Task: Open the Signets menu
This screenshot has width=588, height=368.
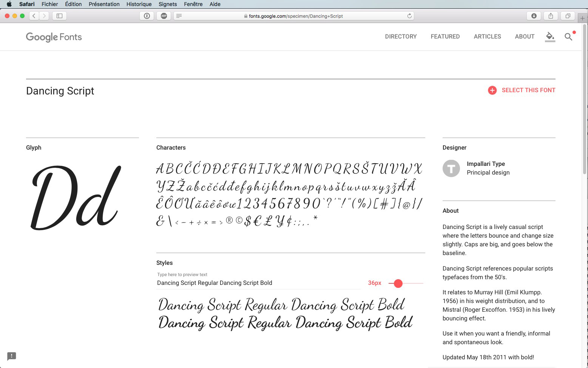Action: point(168,4)
